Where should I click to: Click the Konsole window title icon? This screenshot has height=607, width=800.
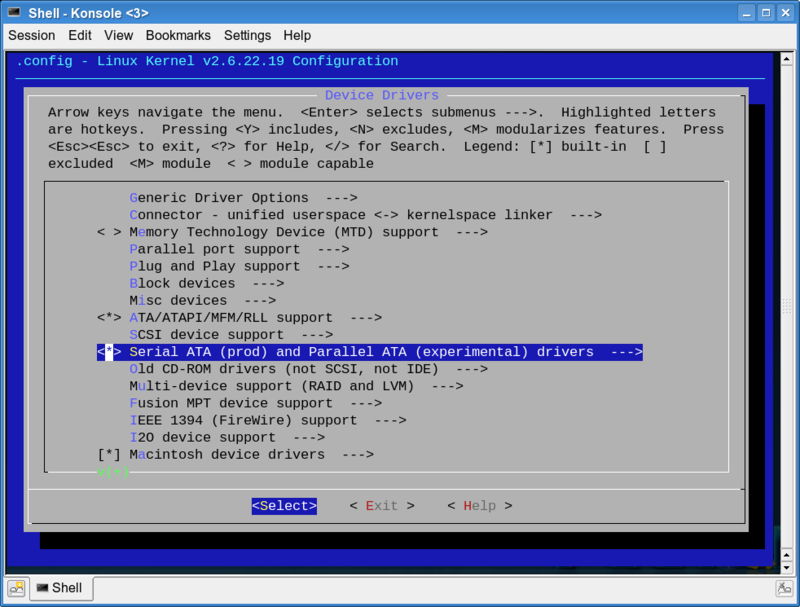(x=14, y=12)
